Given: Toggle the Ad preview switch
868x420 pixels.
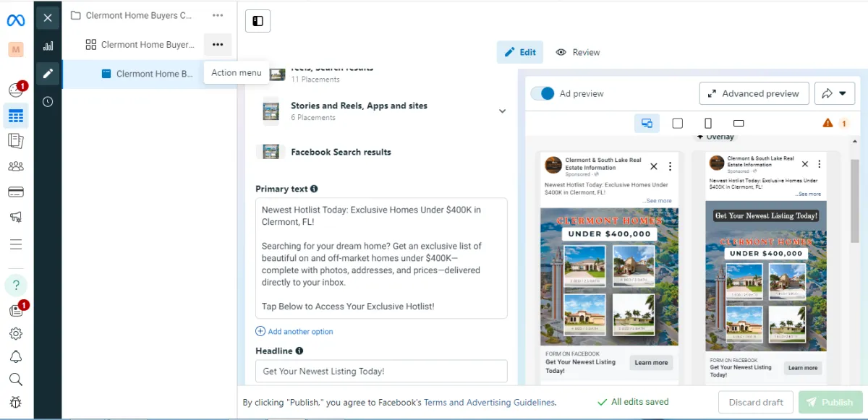Looking at the screenshot, I should point(542,93).
